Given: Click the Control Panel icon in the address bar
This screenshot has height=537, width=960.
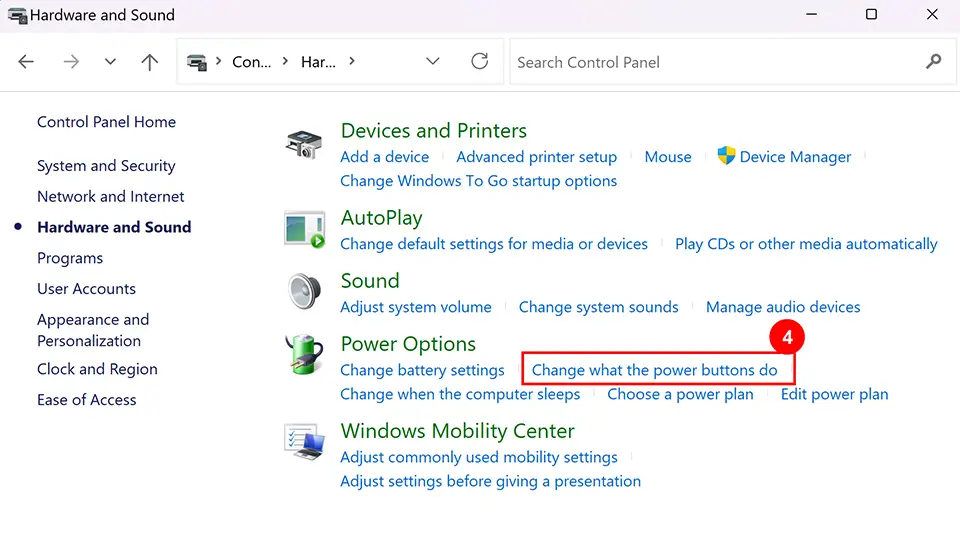Looking at the screenshot, I should (x=197, y=62).
